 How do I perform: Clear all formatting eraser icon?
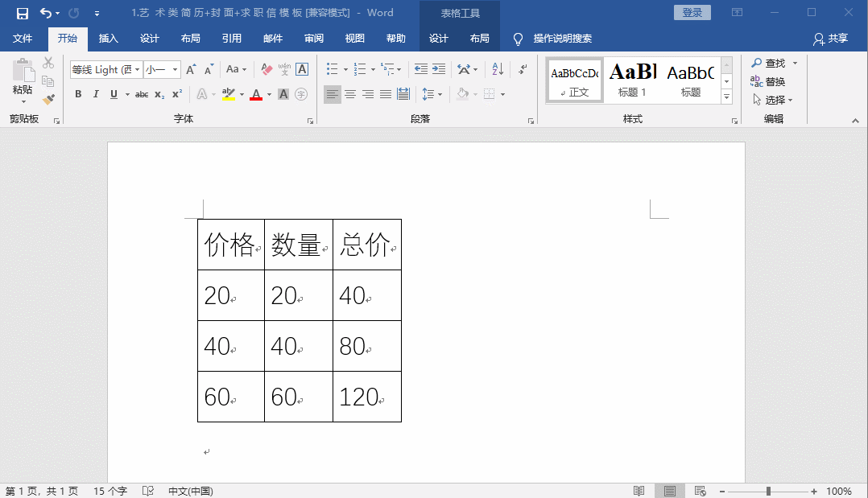(x=267, y=69)
